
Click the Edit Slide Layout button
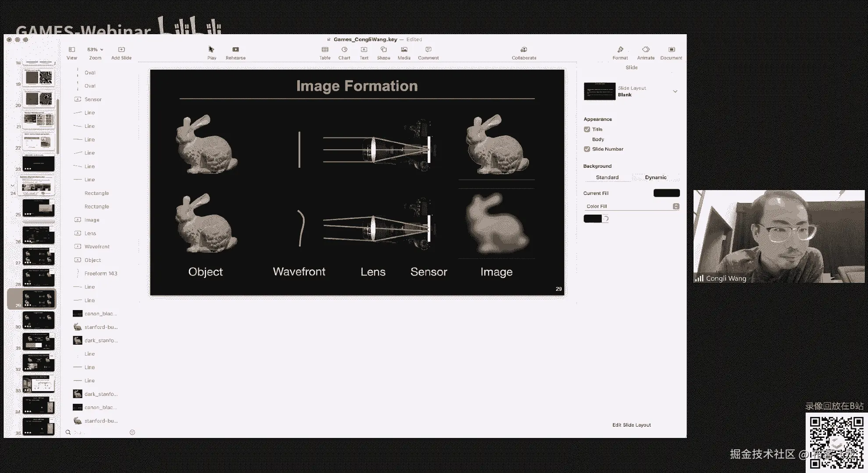[x=631, y=425]
